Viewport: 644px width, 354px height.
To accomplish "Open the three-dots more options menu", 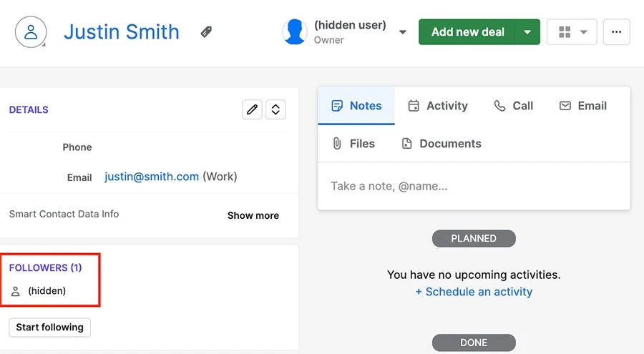I will [x=616, y=32].
